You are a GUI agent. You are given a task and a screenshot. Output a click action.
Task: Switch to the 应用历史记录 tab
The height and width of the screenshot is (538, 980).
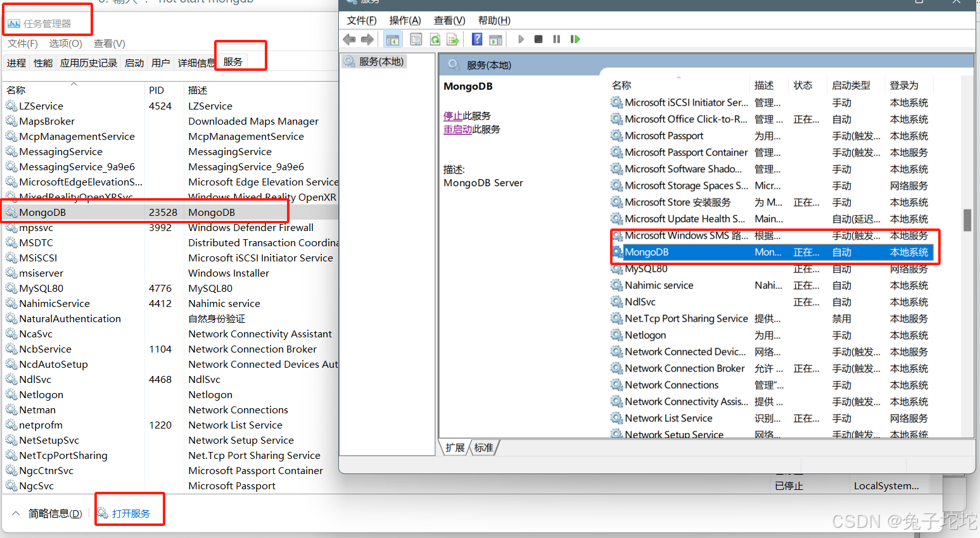(89, 63)
